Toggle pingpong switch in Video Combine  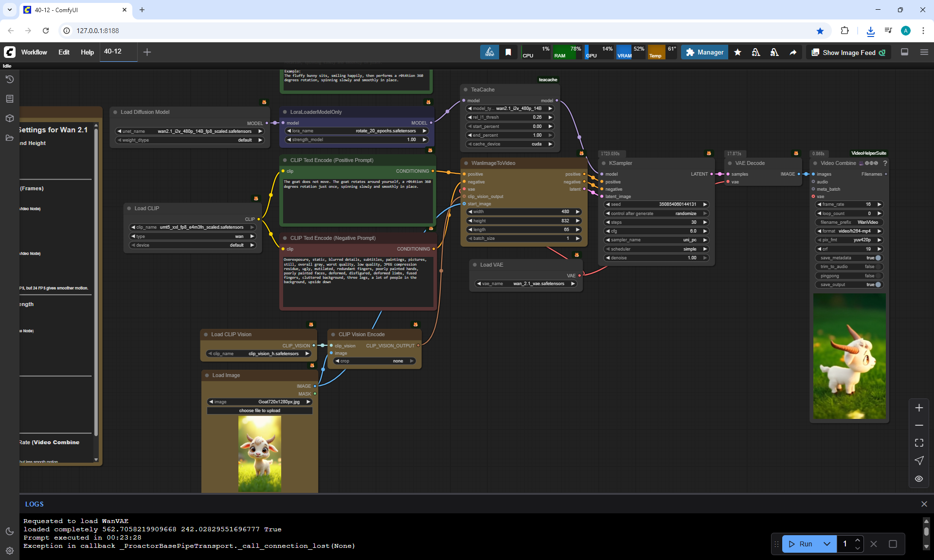tap(878, 276)
